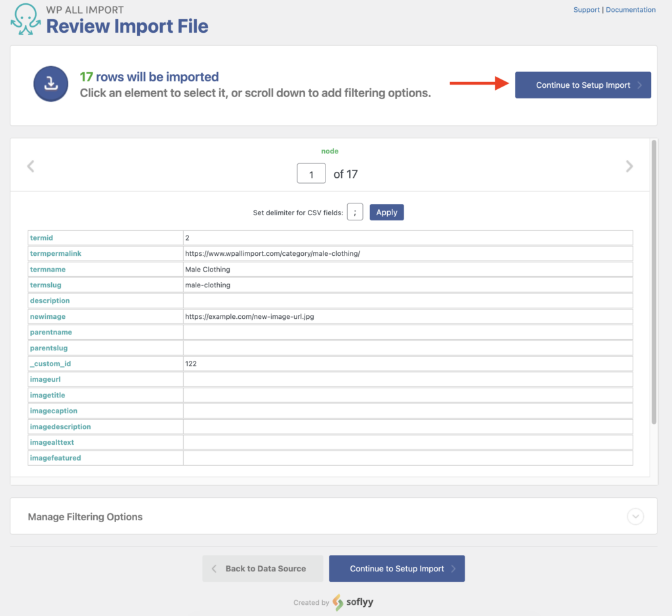Open the Support link
672x616 pixels.
(586, 9)
